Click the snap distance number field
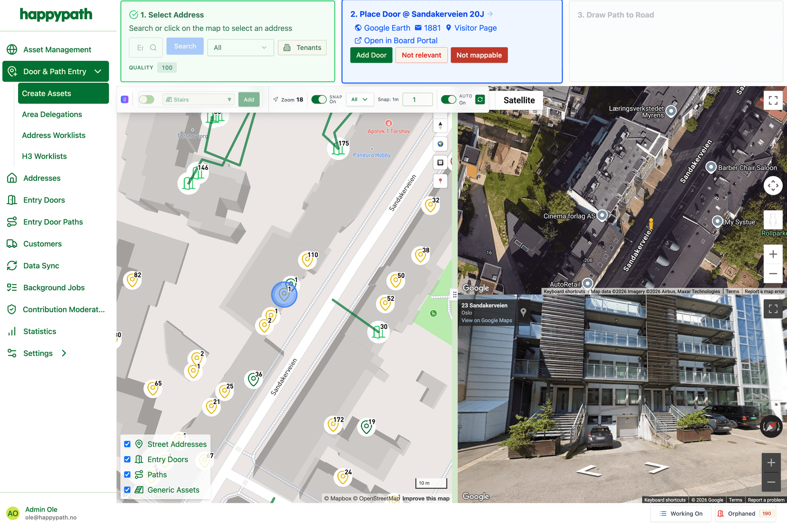 click(418, 100)
